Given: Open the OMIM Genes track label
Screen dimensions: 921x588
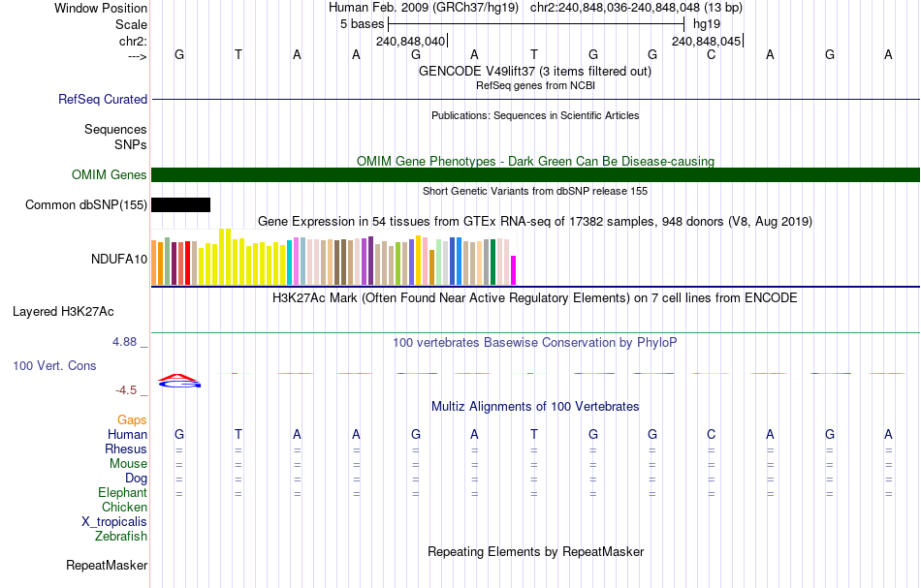Looking at the screenshot, I should tap(110, 175).
